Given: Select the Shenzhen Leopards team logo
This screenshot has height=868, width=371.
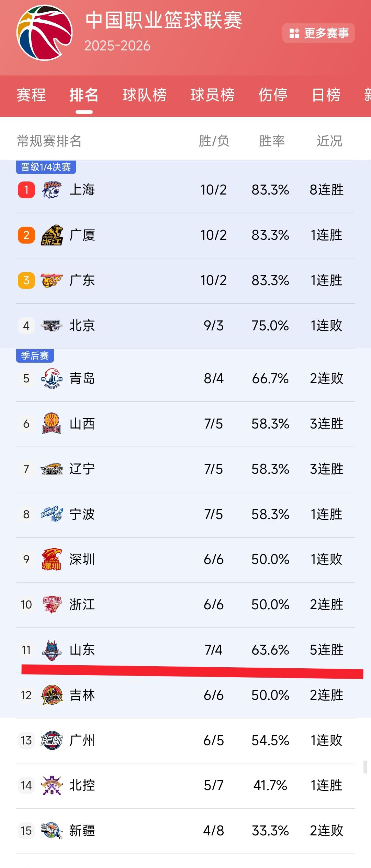Looking at the screenshot, I should 52,559.
